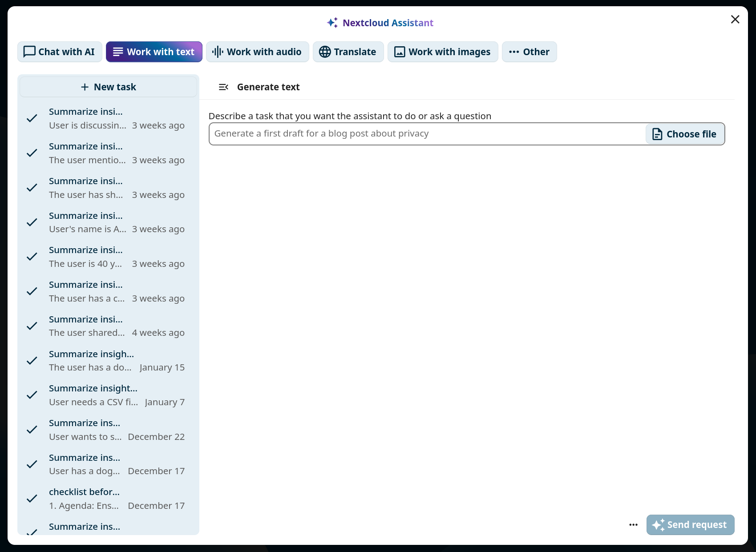Click checkmark icon beside 'The user has sh...' task
The width and height of the screenshot is (756, 552).
[32, 188]
